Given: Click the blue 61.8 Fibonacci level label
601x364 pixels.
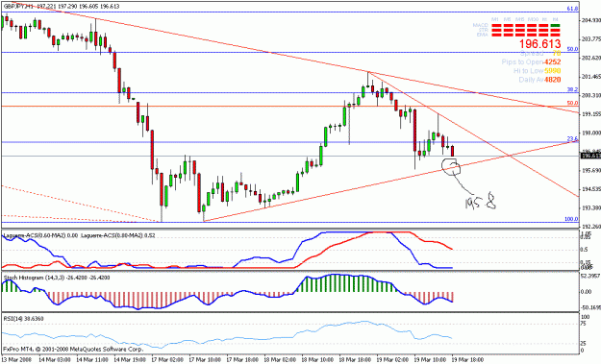Looking at the screenshot, I should pyautogui.click(x=573, y=9).
